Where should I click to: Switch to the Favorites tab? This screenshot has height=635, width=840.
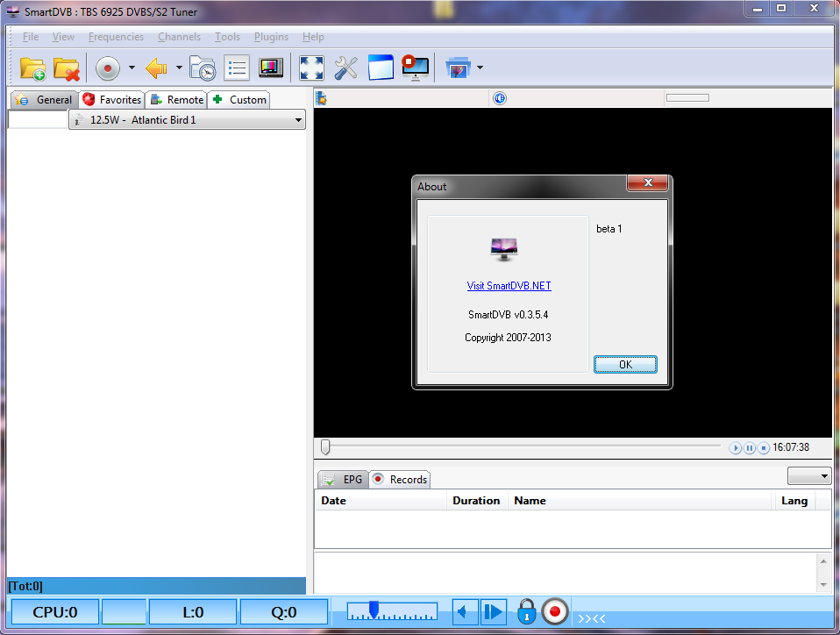(x=112, y=100)
